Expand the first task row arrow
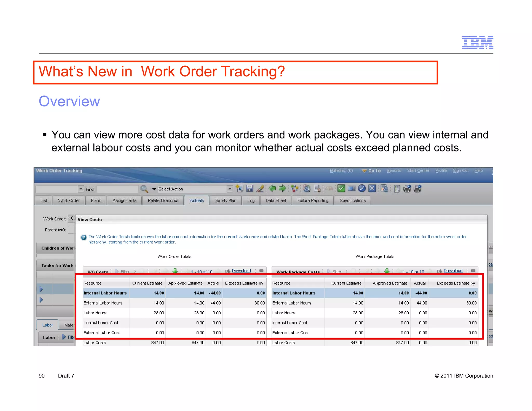Image resolution: width=532 pixels, height=411 pixels. [x=41, y=289]
